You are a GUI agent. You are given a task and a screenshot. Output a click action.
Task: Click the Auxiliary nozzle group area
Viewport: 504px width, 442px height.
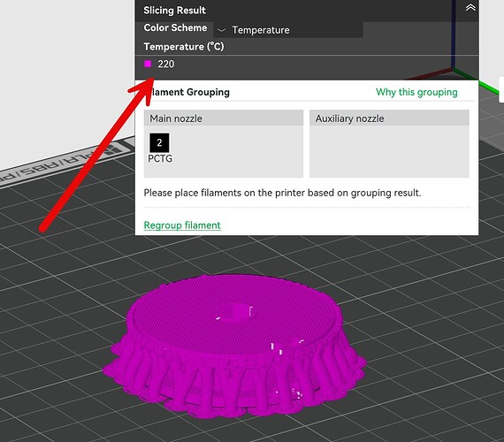(x=389, y=144)
